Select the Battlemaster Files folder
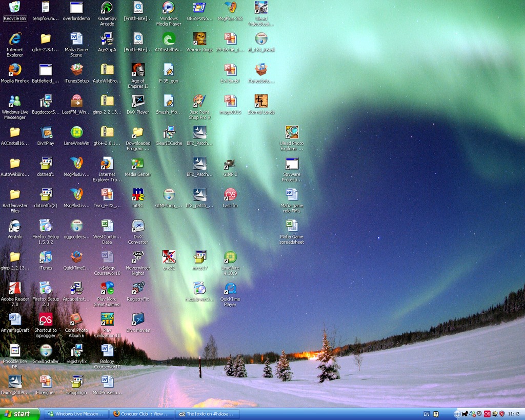This screenshot has height=420, width=525. coord(14,195)
